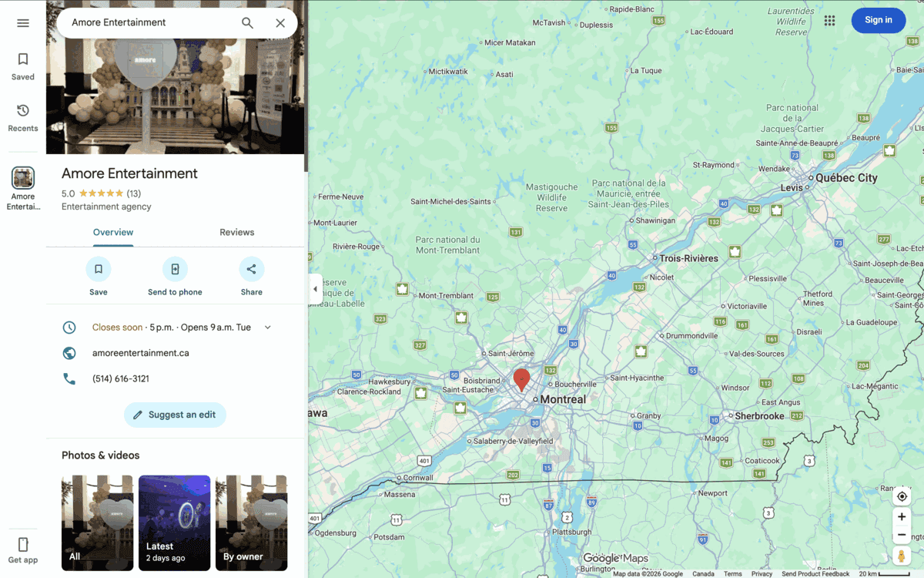Click the Shawinigan map label

[x=655, y=220]
